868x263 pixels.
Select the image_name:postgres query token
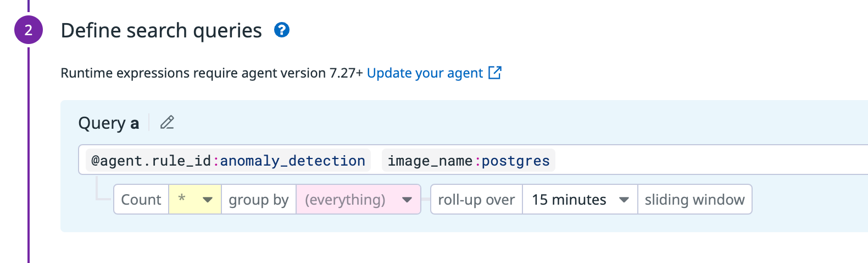click(469, 160)
